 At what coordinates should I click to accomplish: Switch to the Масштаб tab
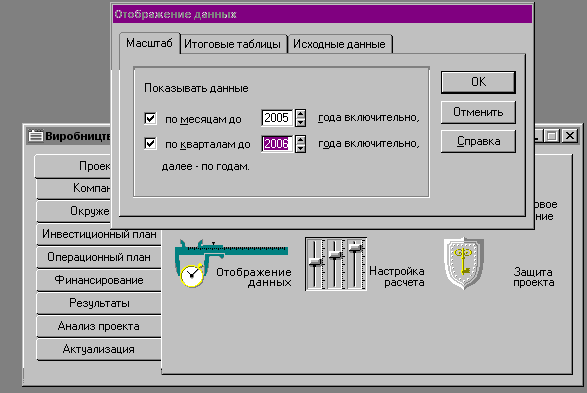click(149, 43)
